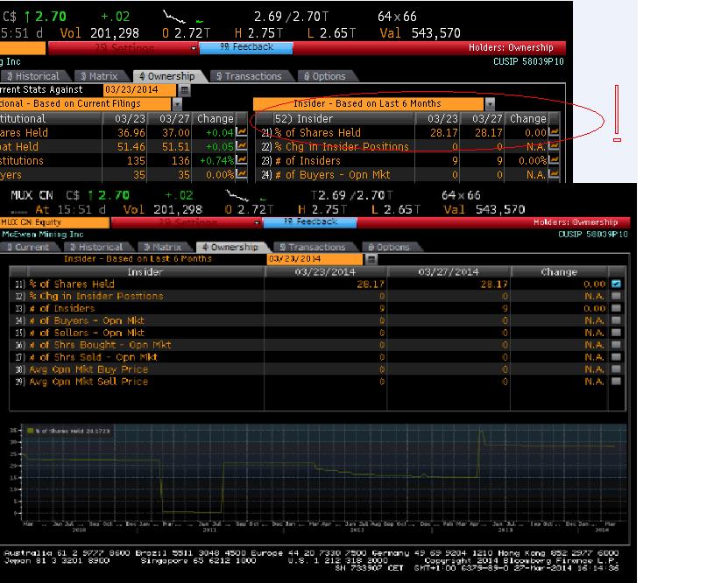Click the Feedback button in upper toolbar

tap(249, 47)
